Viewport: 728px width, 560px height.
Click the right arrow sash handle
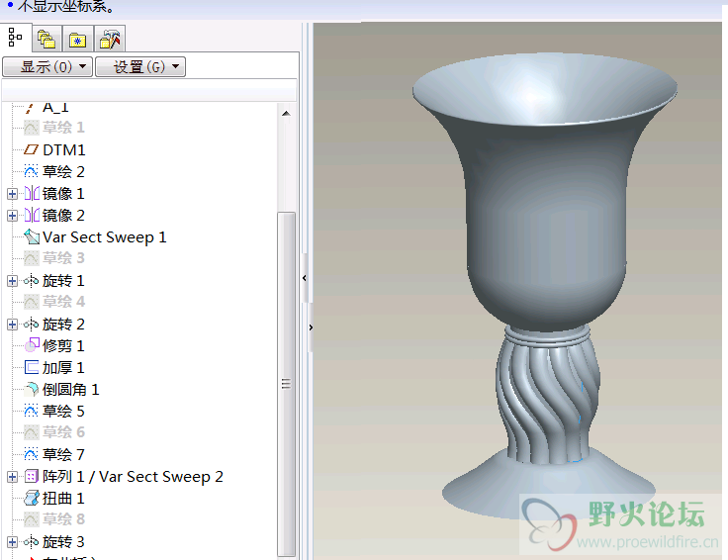coord(311,327)
